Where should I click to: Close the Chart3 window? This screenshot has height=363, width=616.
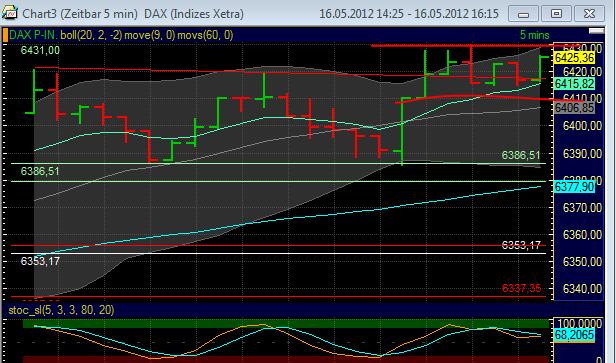(589, 13)
